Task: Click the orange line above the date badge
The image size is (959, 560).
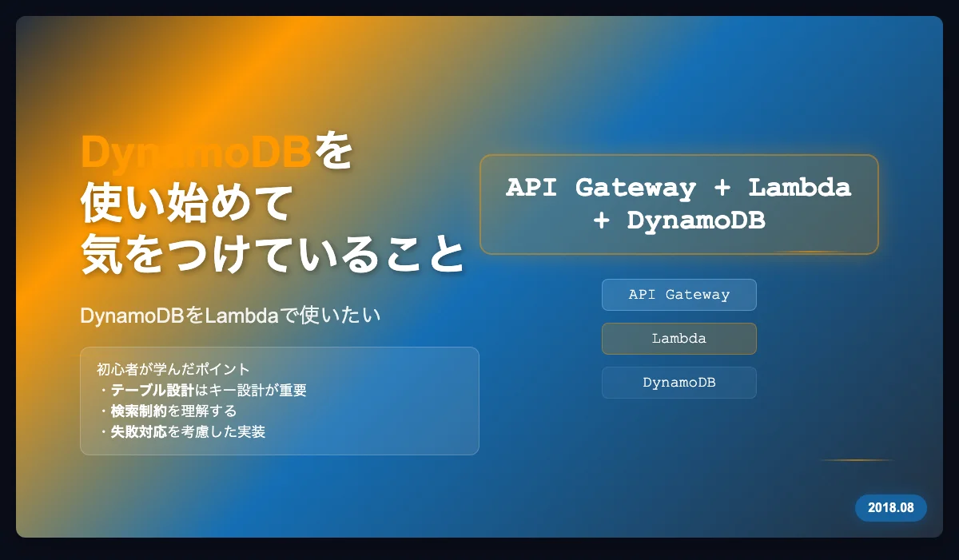Action: 855,460
